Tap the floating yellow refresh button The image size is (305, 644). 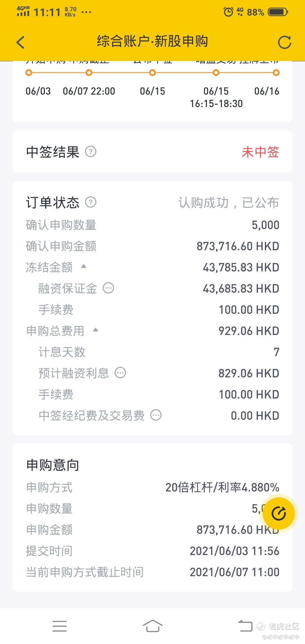tap(278, 514)
